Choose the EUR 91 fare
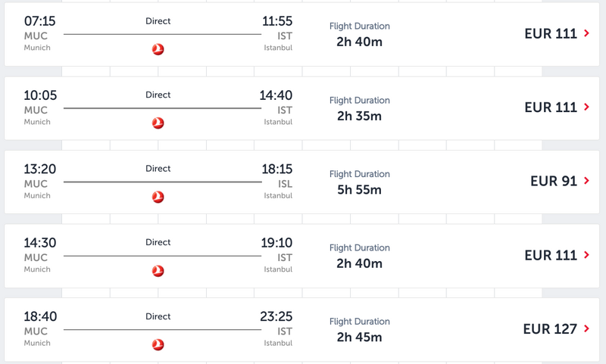606x364 pixels. point(554,181)
